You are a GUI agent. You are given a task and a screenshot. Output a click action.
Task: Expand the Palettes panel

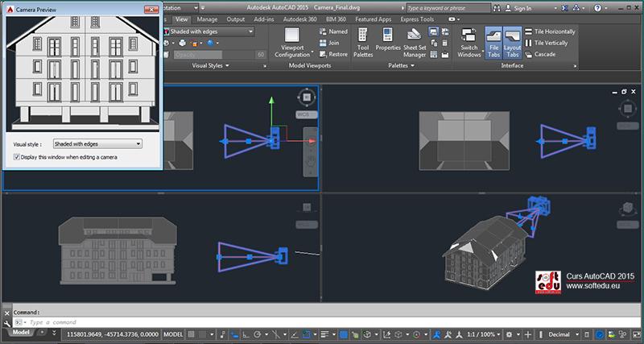click(401, 66)
